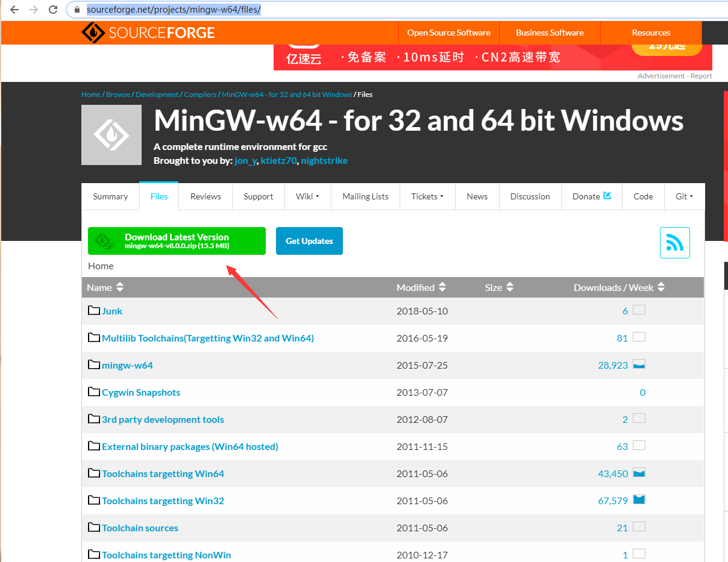Switch to the Reviews tab
Viewport: 728px width, 562px height.
pyautogui.click(x=205, y=196)
